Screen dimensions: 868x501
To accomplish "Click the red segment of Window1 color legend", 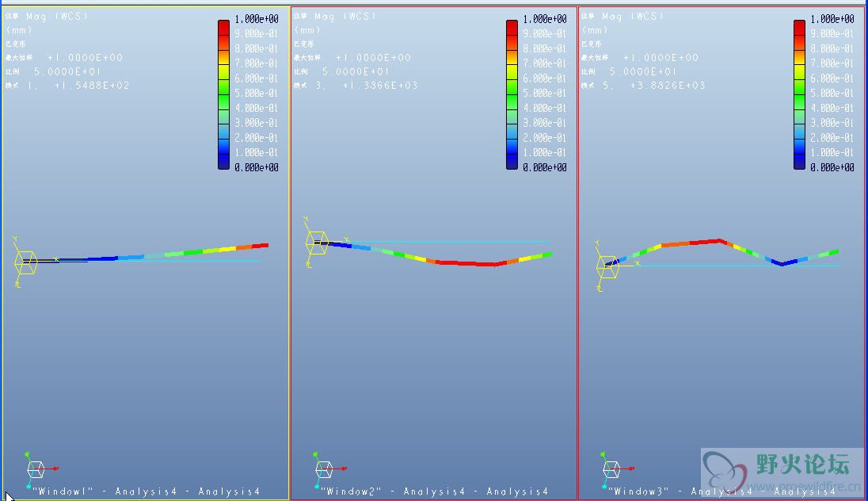I will tap(223, 28).
